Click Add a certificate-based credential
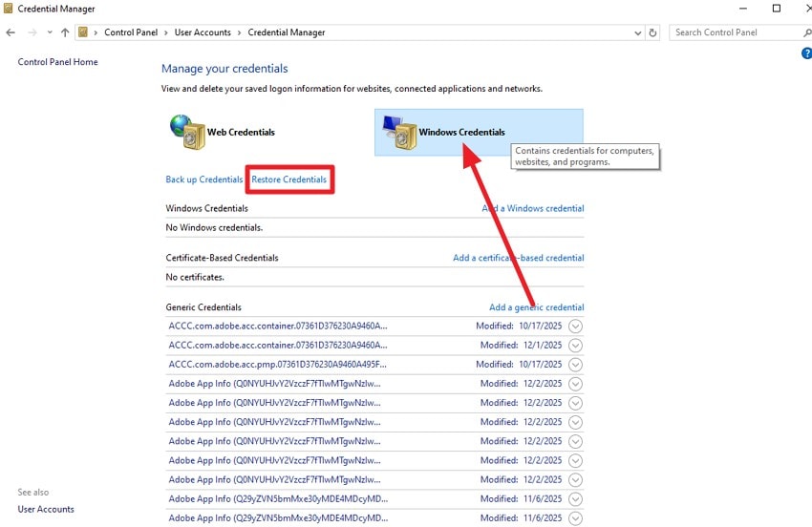The image size is (812, 527). tap(519, 257)
